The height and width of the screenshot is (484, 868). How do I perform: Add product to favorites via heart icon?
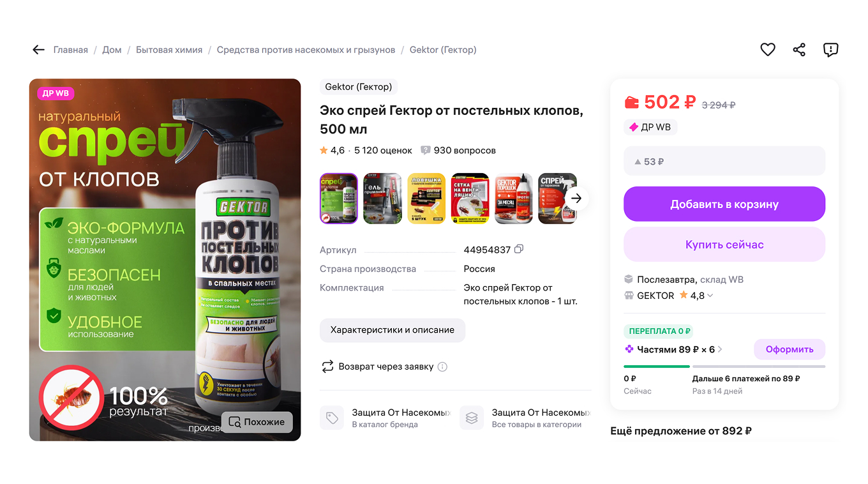768,49
